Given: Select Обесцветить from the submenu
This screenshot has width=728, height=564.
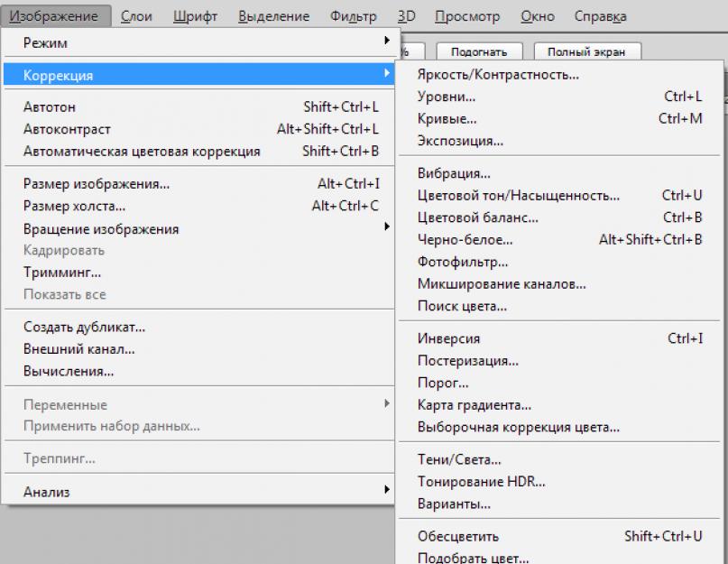Looking at the screenshot, I should [457, 537].
